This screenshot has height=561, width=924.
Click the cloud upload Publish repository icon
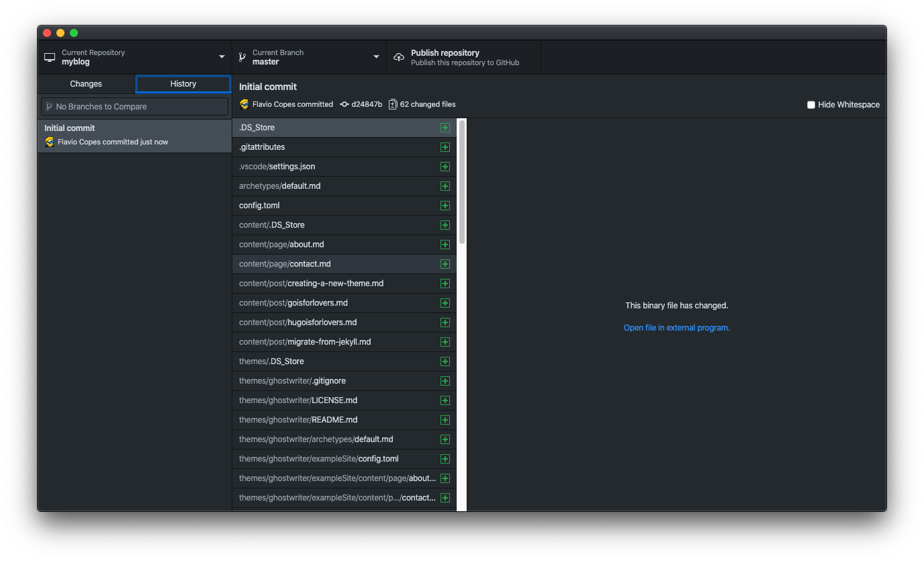[399, 57]
